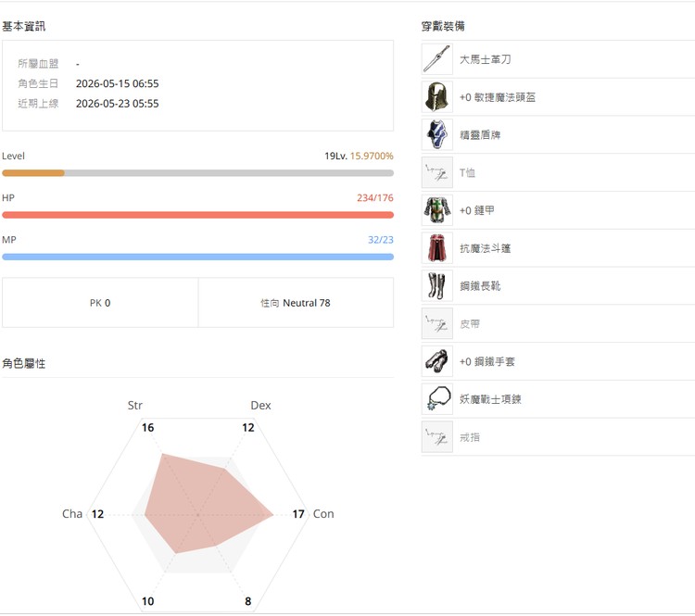This screenshot has width=695, height=616.
Task: Click the 大馬士革刀 sword icon
Action: pyautogui.click(x=437, y=59)
